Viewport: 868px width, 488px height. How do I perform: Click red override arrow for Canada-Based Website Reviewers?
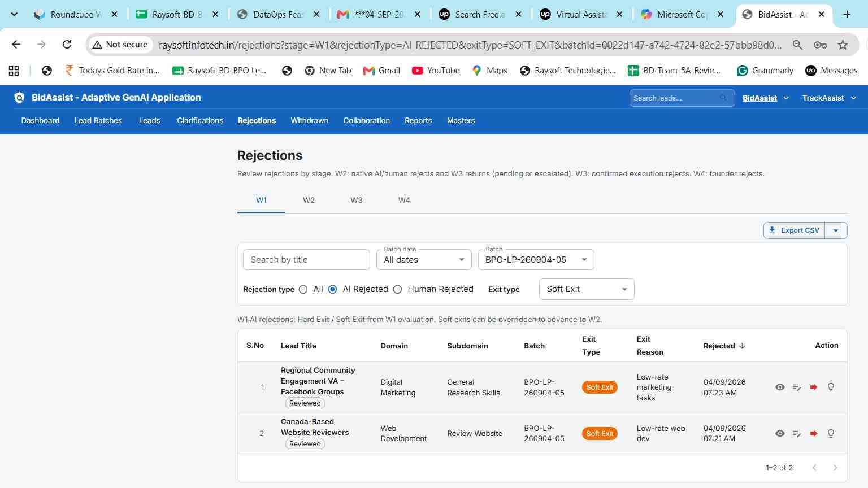(x=814, y=434)
